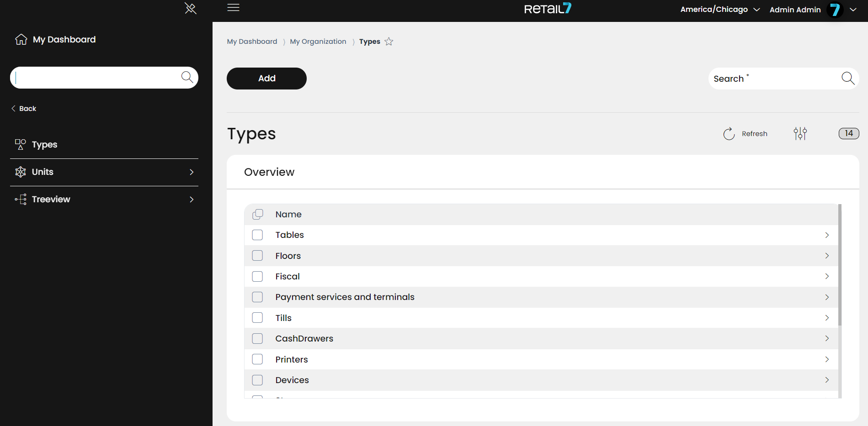Viewport: 868px width, 426px height.
Task: Click the Units icon in sidebar
Action: click(x=21, y=172)
